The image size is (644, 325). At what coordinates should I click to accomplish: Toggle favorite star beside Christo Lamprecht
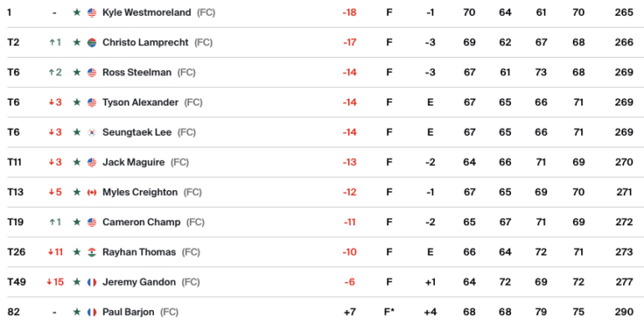pyautogui.click(x=77, y=43)
